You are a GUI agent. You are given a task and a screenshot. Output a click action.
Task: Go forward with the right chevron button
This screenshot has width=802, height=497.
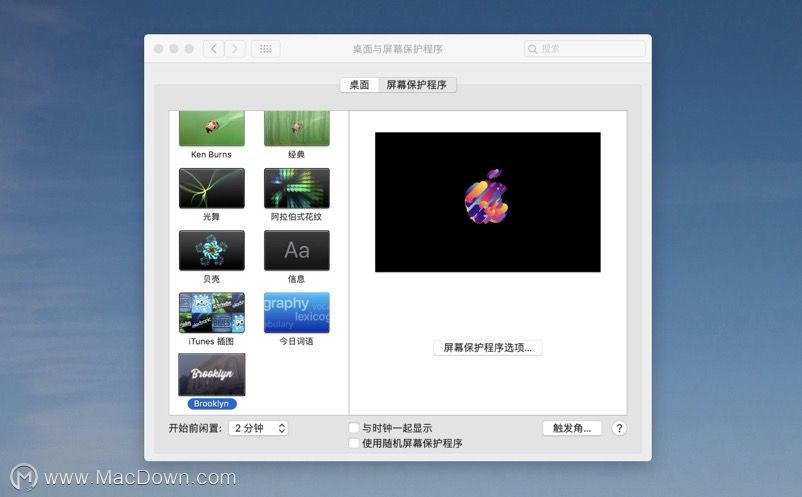pos(235,49)
